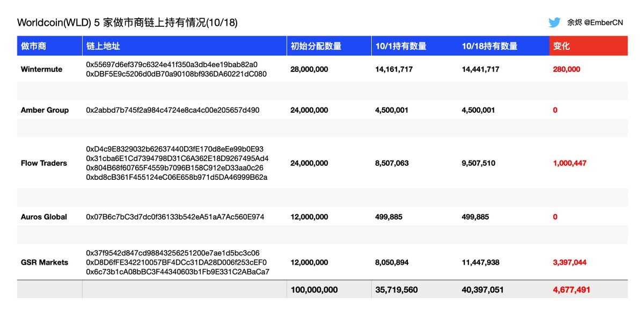The image size is (644, 314).
Task: Click Auros Global change value 0
Action: [555, 217]
